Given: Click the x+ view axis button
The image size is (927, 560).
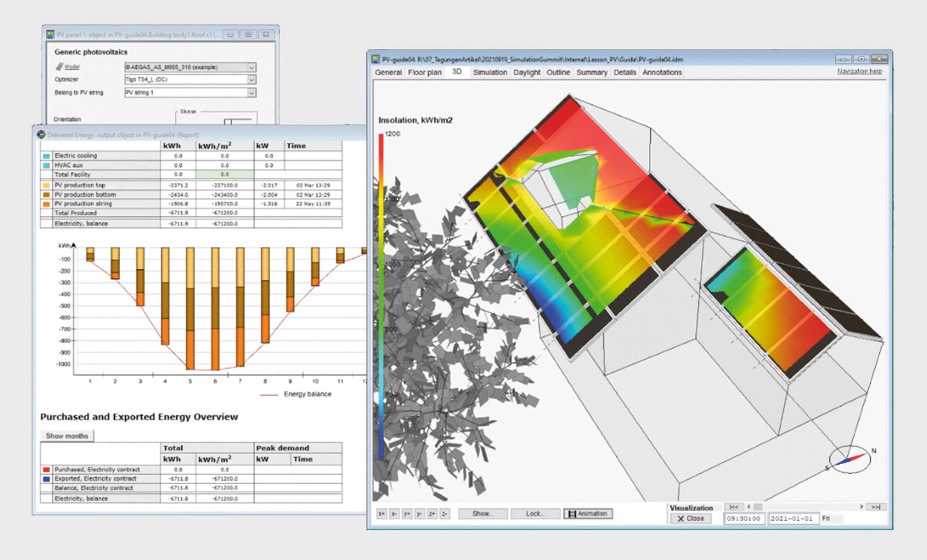Looking at the screenshot, I should [381, 514].
